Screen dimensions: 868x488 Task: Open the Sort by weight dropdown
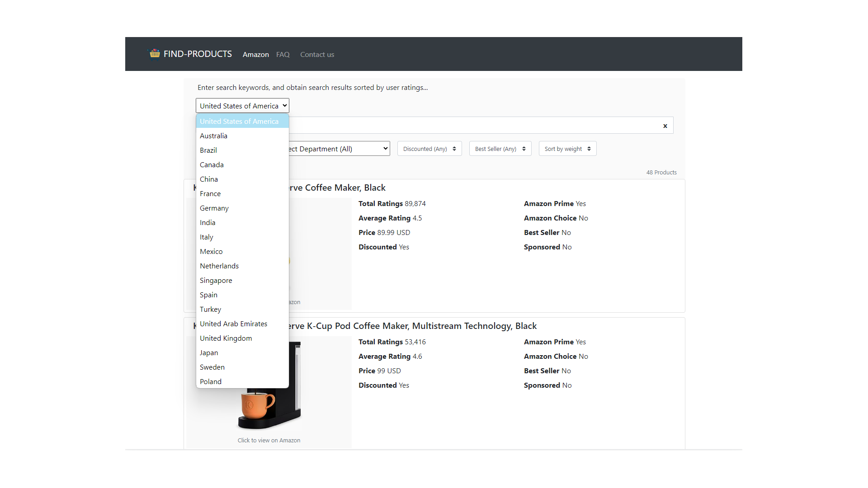click(567, 149)
